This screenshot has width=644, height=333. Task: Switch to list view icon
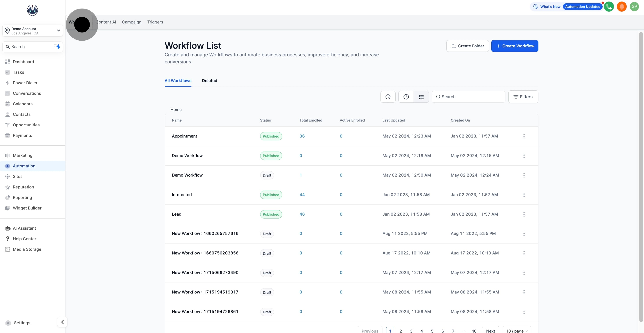coord(421,97)
